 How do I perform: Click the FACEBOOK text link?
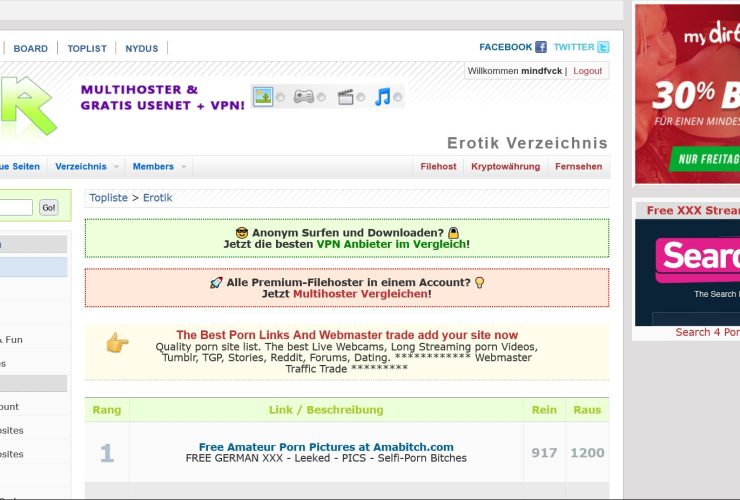[505, 47]
